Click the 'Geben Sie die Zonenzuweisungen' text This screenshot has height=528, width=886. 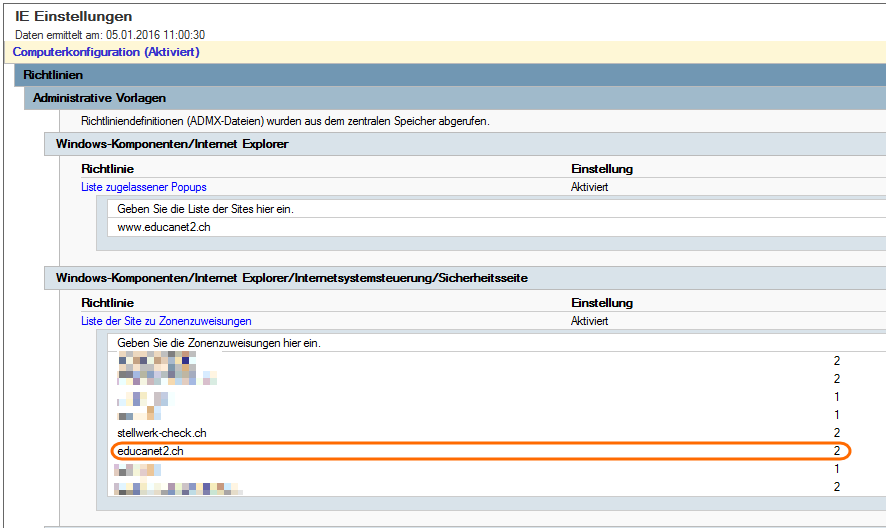click(x=218, y=343)
